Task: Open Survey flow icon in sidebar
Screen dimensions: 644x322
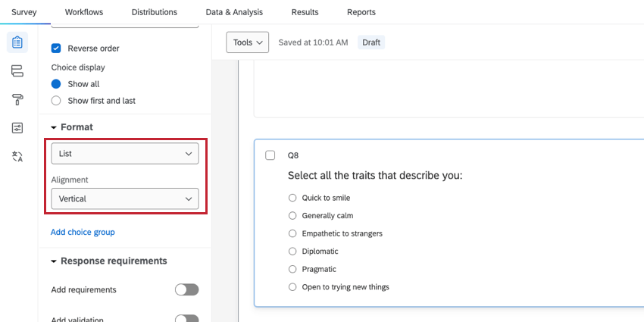Action: coord(17,71)
